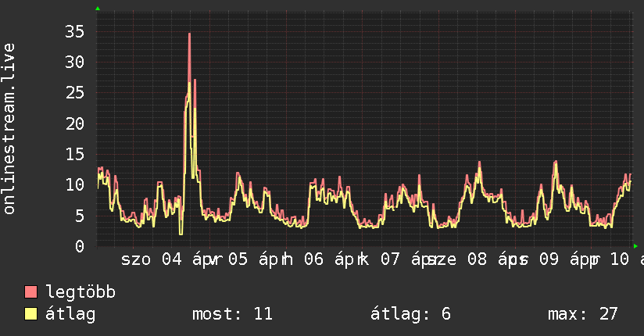Click the 09 date label on x-axis
The image size is (644, 336).
(549, 259)
